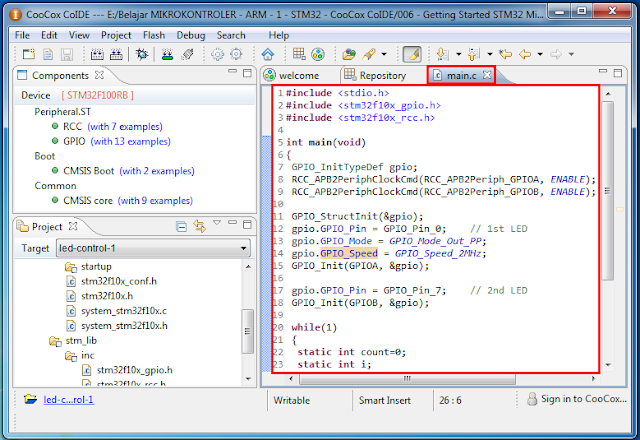The width and height of the screenshot is (640, 440).
Task: Open the Repository grid toolbar icon
Action: pyautogui.click(x=299, y=53)
